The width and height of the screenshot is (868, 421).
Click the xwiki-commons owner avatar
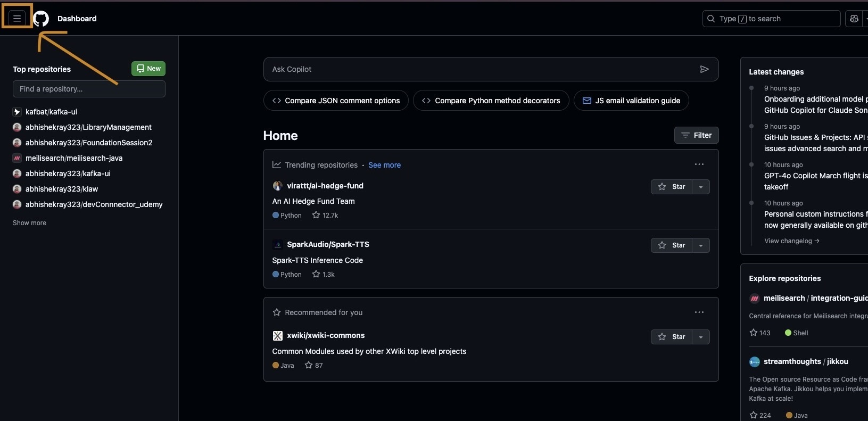(x=277, y=336)
